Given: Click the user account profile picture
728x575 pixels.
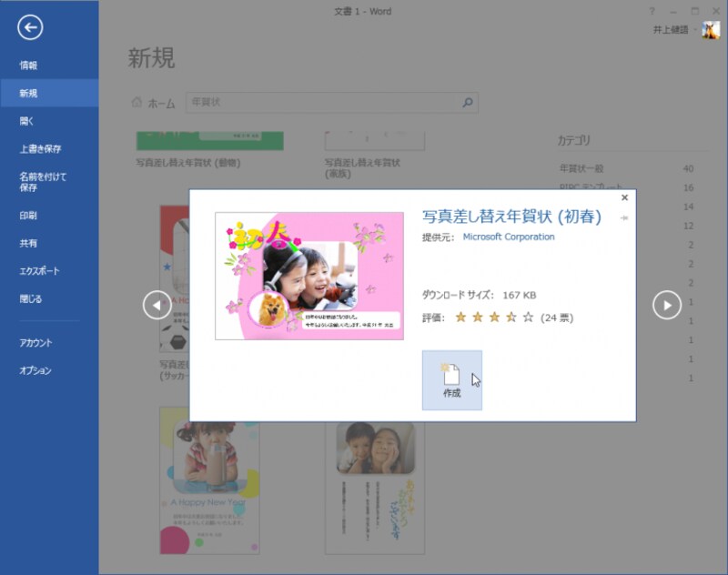Looking at the screenshot, I should coord(711,30).
